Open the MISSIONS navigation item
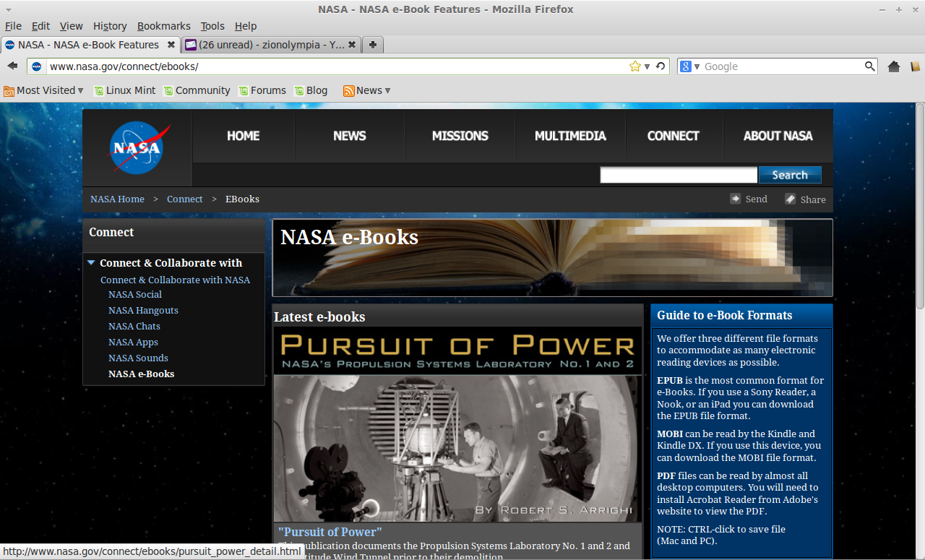The width and height of the screenshot is (925, 560). click(460, 136)
